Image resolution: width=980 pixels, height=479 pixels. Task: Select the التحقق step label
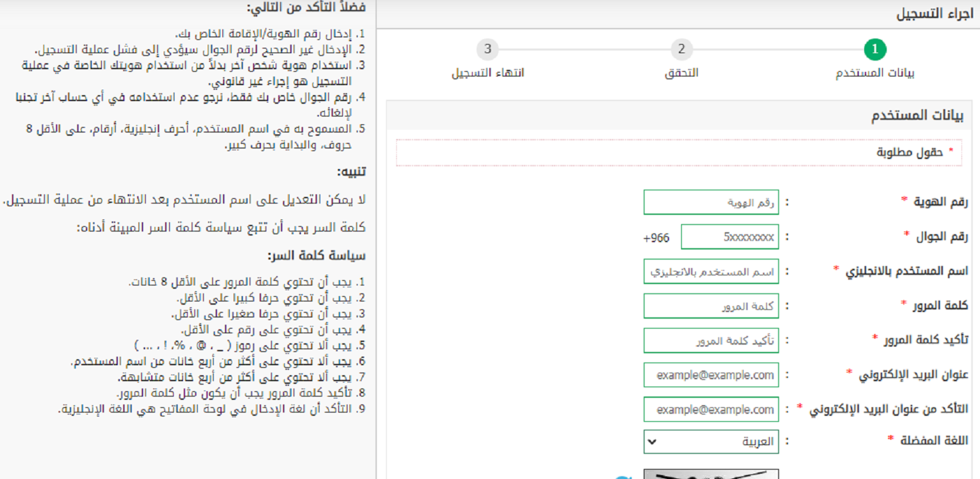pyautogui.click(x=681, y=73)
